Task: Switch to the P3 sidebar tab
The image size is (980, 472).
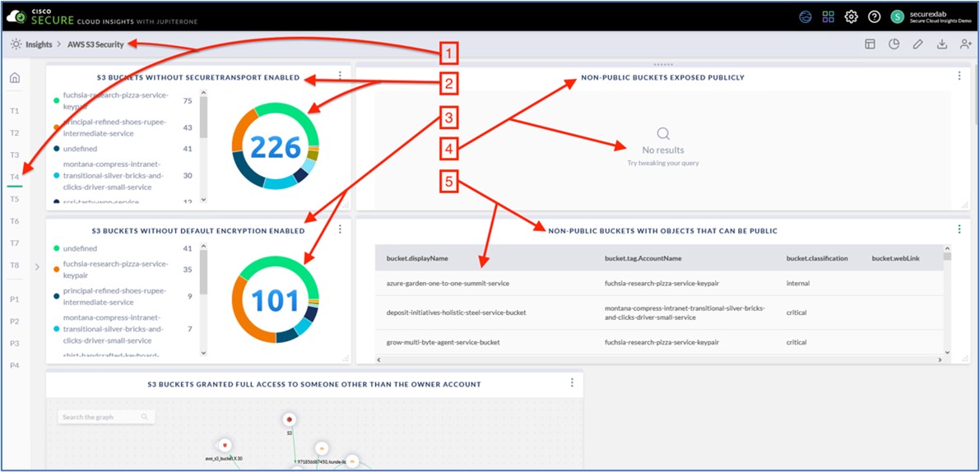Action: point(14,344)
